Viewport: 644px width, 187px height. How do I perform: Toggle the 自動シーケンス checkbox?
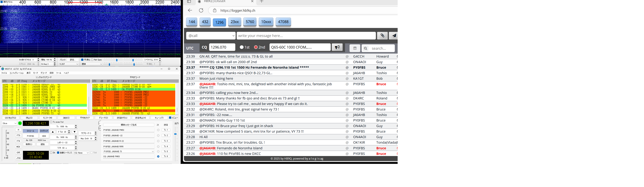58,153
